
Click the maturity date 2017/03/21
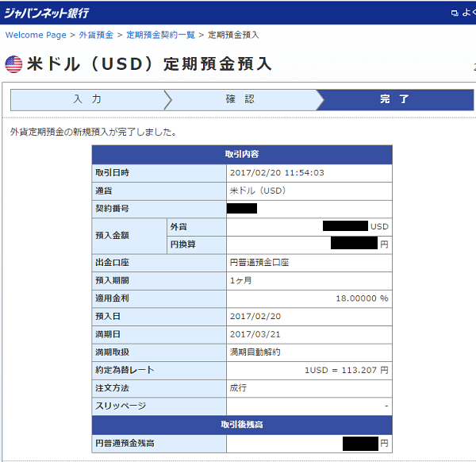(255, 334)
